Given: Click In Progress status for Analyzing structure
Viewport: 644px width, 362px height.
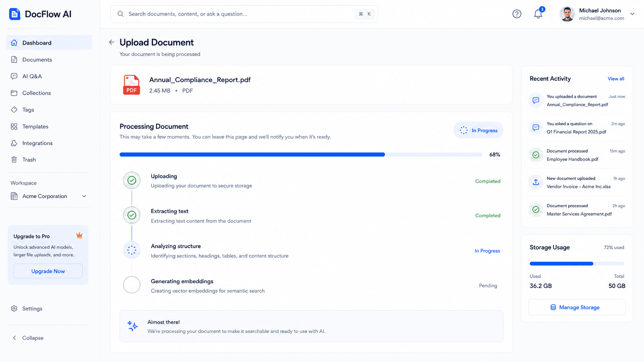Looking at the screenshot, I should [x=487, y=251].
